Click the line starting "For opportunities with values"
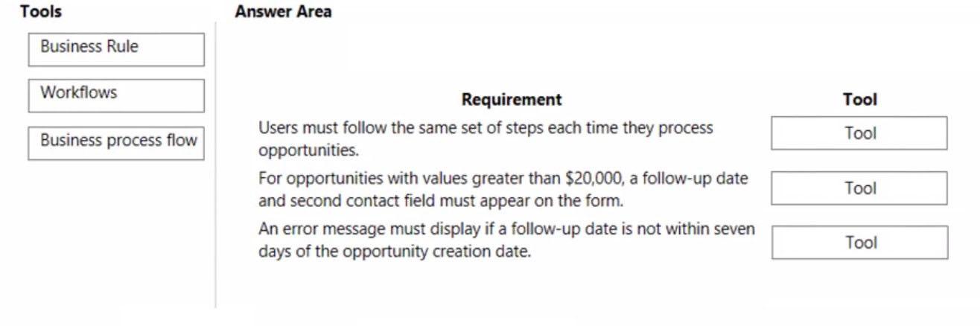The width and height of the screenshot is (980, 326). click(503, 179)
